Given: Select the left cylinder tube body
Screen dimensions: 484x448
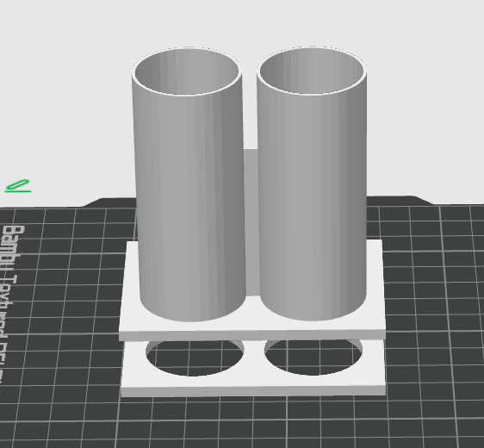Looking at the screenshot, I should click(189, 201).
